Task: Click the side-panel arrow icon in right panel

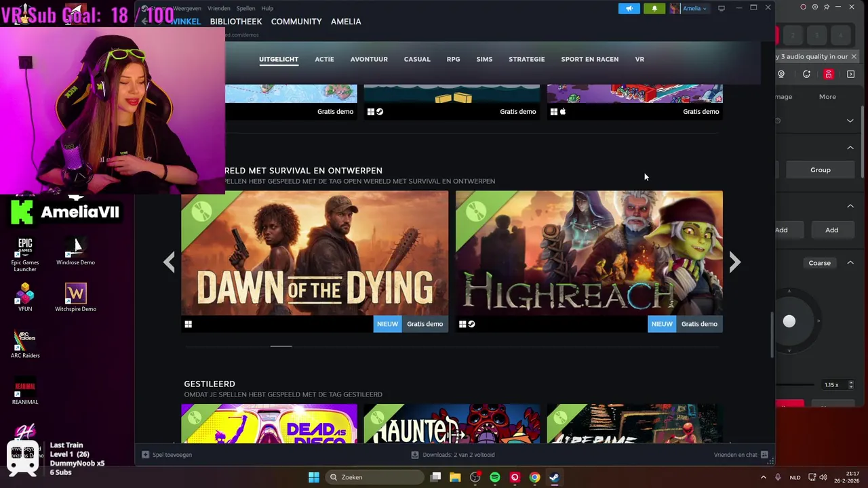Action: [x=851, y=74]
